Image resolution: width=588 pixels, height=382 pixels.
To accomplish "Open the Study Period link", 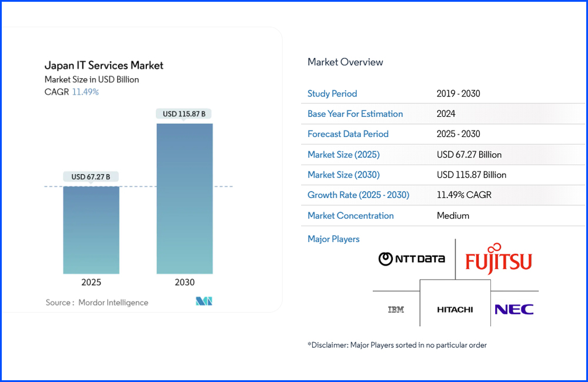I will 332,93.
